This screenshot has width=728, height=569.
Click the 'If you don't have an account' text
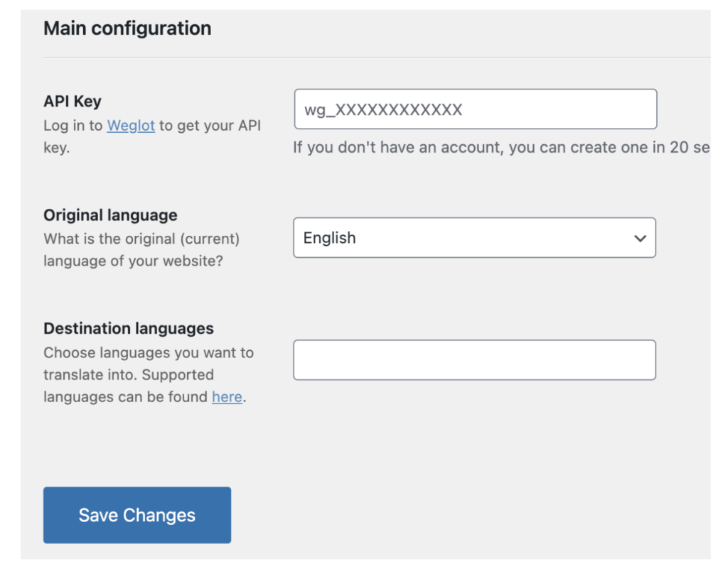501,148
